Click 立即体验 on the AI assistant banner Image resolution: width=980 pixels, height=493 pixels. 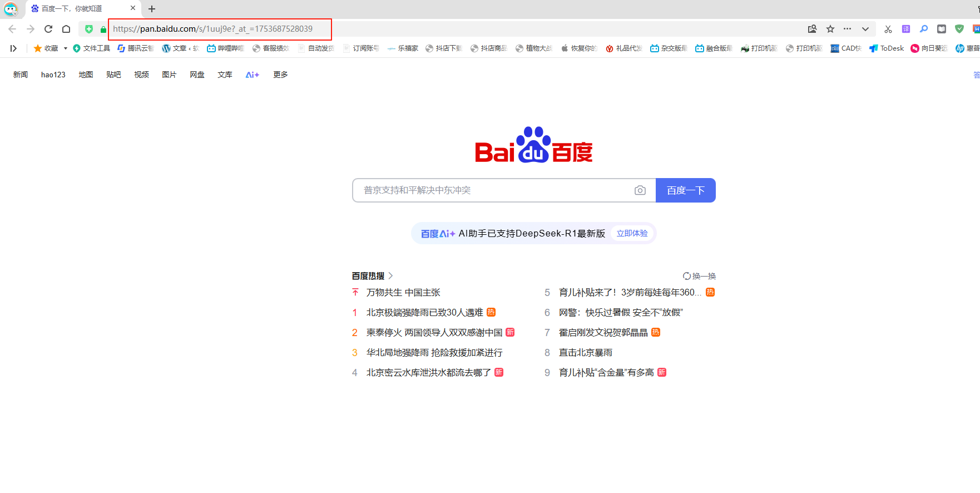tap(632, 234)
